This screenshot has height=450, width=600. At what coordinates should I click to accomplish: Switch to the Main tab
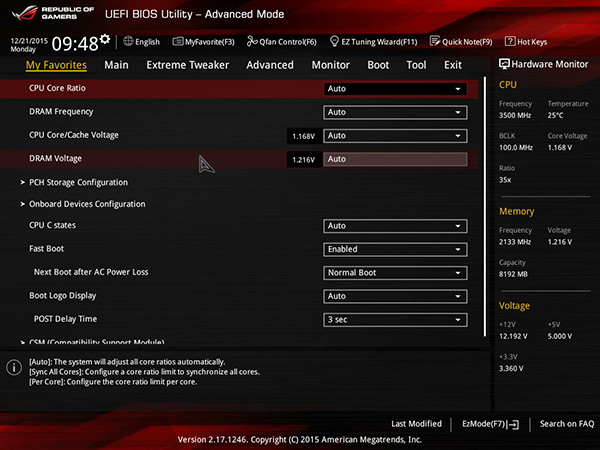[x=116, y=65]
